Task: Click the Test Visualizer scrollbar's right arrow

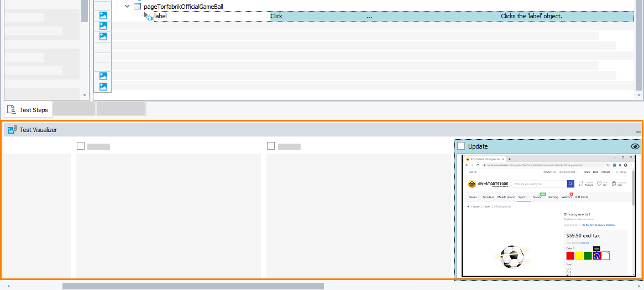Action: point(638,286)
